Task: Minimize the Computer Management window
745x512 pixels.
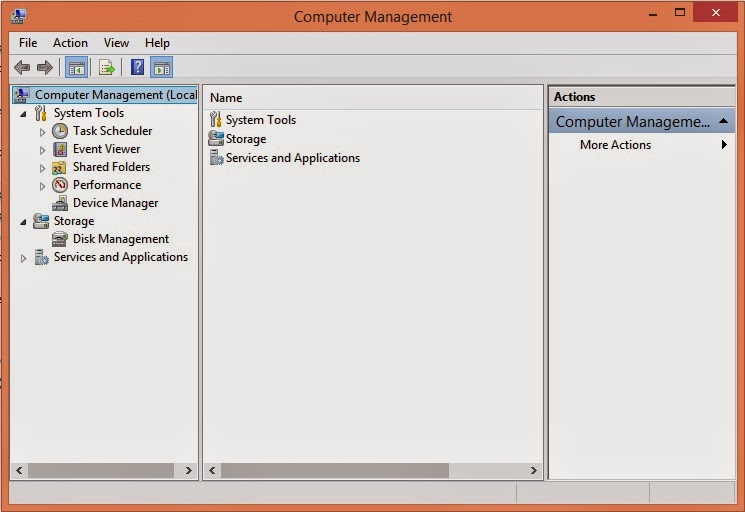Action: [653, 13]
